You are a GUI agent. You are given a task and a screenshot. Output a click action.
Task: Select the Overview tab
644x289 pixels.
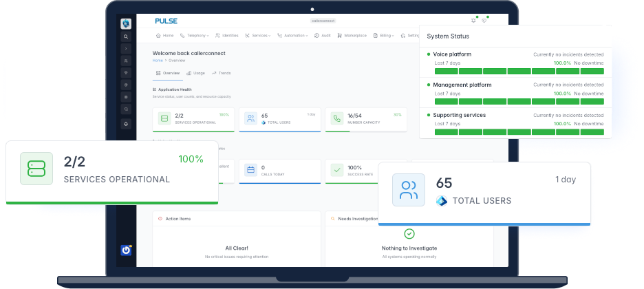[168, 73]
